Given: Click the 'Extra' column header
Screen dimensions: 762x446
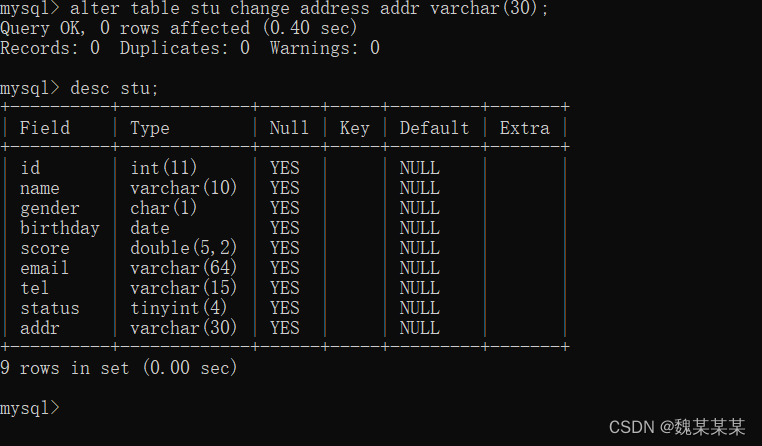Looking at the screenshot, I should click(x=525, y=128).
